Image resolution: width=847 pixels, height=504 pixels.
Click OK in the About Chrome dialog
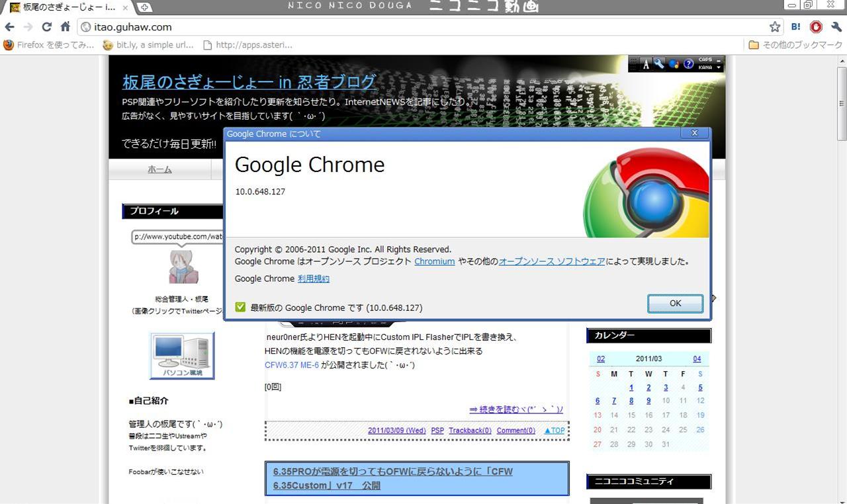(x=675, y=303)
